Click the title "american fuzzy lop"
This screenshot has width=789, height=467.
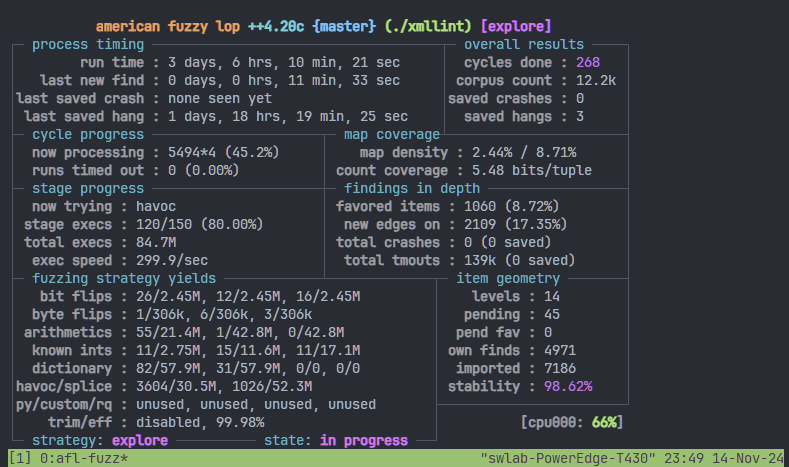pyautogui.click(x=168, y=26)
